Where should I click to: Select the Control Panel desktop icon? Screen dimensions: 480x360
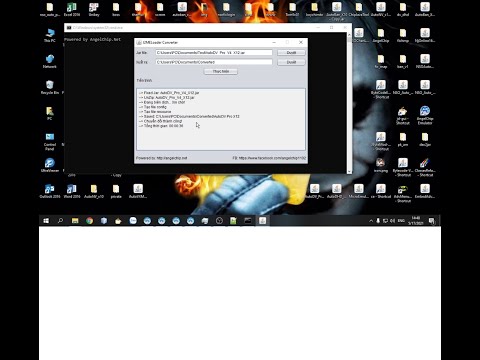point(50,142)
